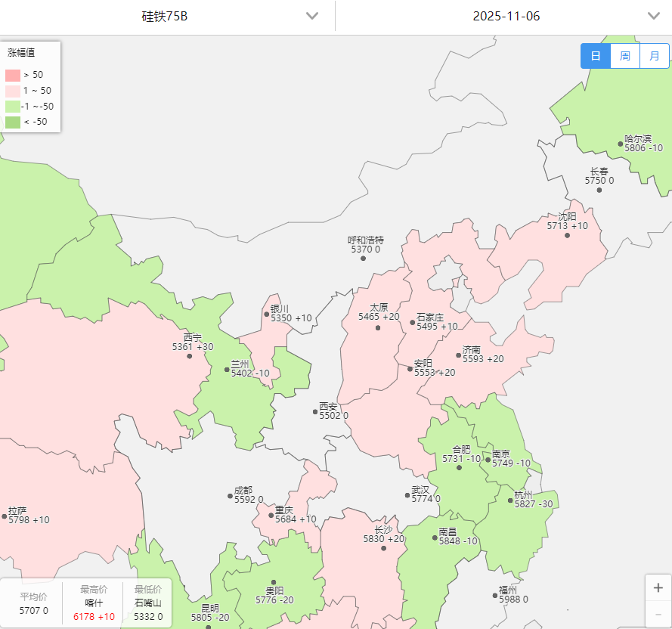Click the 沈阳 price label 5713 +10
Screen dimensions: 672x629
point(567,226)
